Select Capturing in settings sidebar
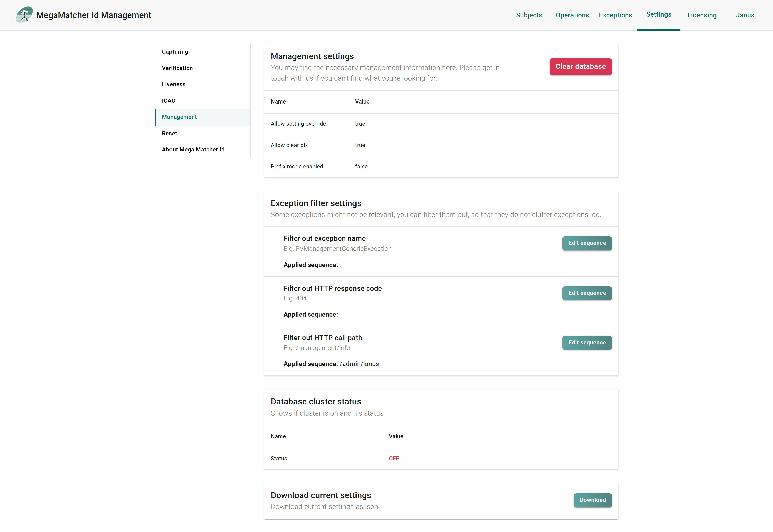773x532 pixels. pyautogui.click(x=203, y=52)
